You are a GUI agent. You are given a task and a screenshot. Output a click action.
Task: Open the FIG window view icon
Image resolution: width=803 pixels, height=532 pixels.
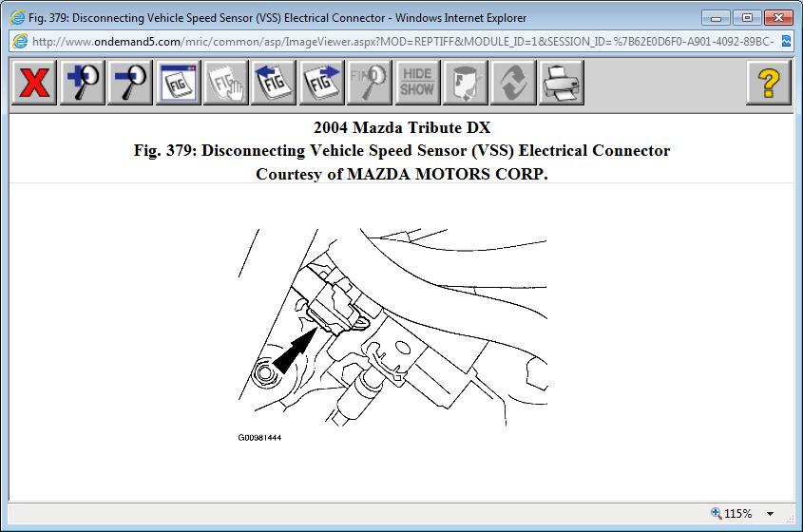point(179,82)
